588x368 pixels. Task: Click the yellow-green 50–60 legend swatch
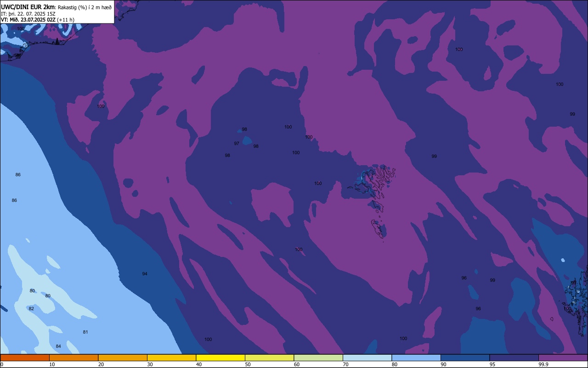[269, 357]
